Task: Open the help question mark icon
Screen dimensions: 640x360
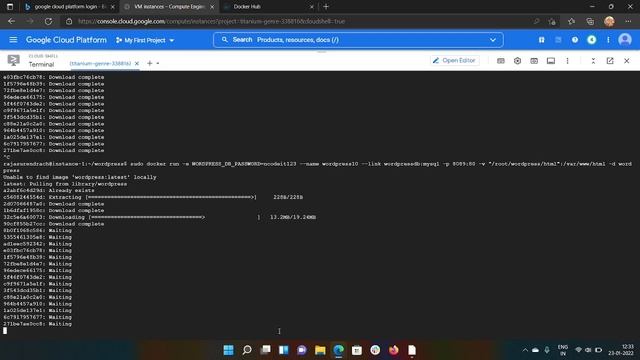Action: point(575,40)
